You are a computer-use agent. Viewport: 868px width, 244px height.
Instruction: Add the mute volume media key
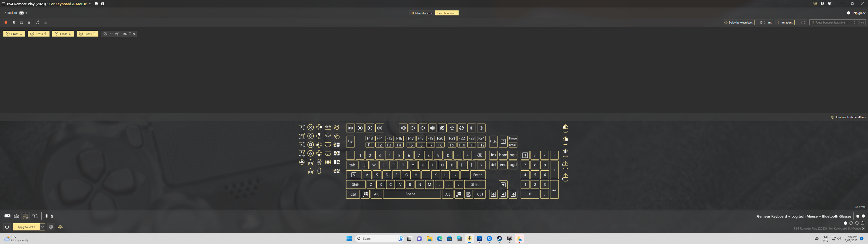(x=403, y=128)
